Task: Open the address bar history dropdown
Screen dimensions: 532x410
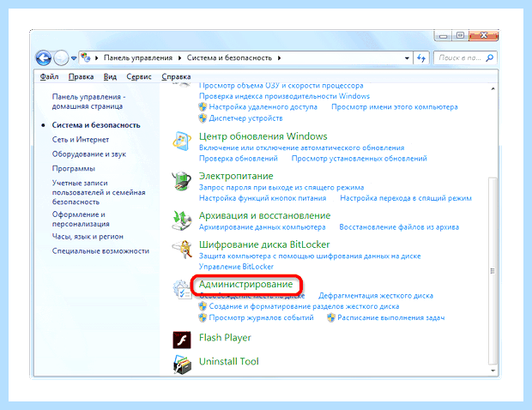Action: (407, 58)
